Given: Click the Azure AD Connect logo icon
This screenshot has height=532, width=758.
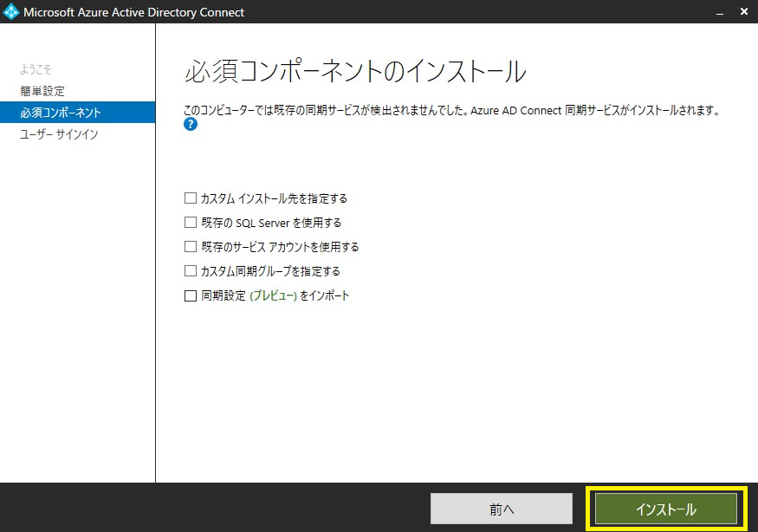Looking at the screenshot, I should pyautogui.click(x=10, y=12).
